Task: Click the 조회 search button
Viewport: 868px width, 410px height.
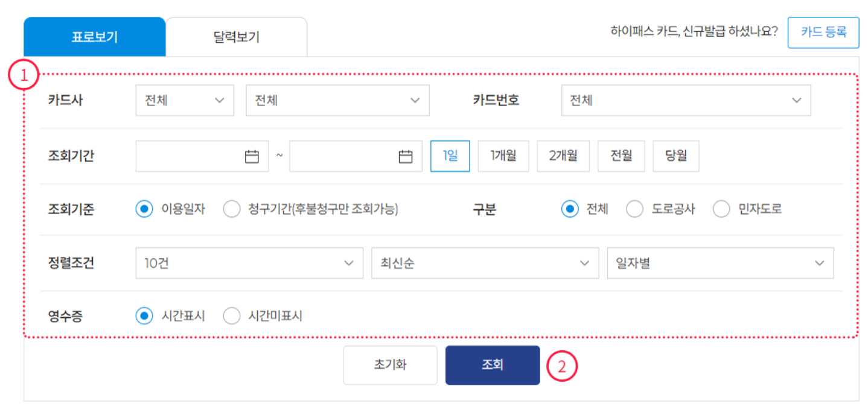Action: (x=492, y=365)
